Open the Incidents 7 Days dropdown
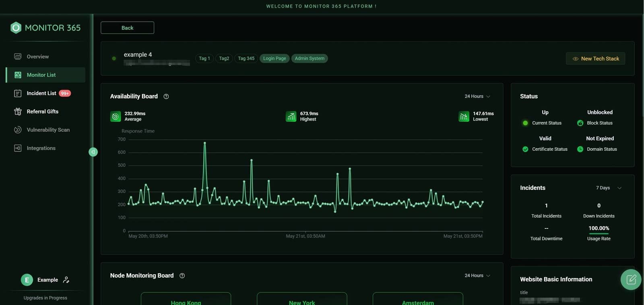Screen dimensions: 644x305 (x=609, y=188)
